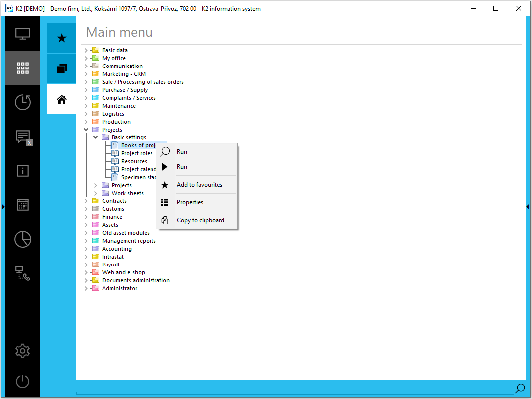The height and width of the screenshot is (399, 532).
Task: Expand the Work sheets node
Action: (x=96, y=193)
